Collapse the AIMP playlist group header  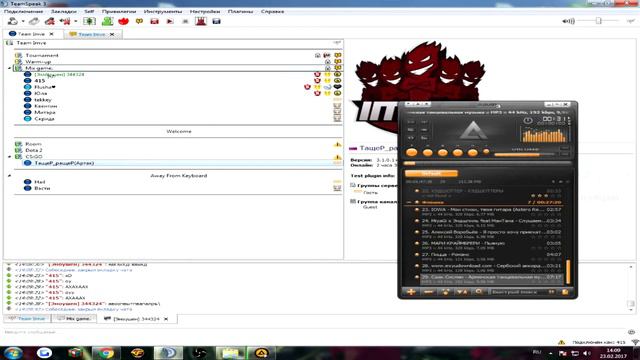click(x=409, y=202)
